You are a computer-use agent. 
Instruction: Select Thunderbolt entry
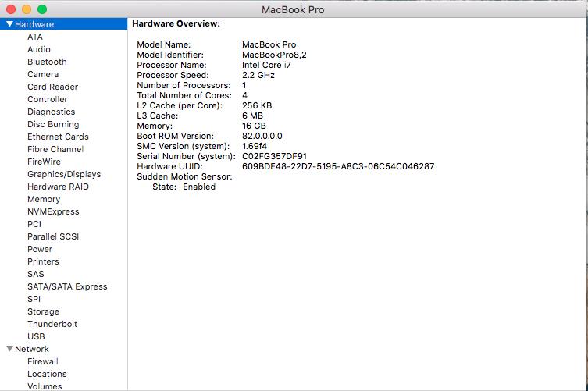pos(52,324)
